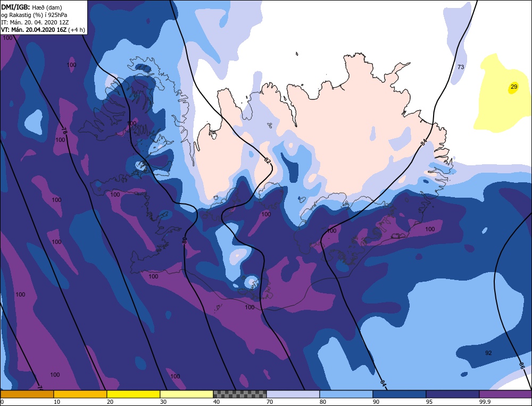Click the "78" contour line label

pos(64,131)
